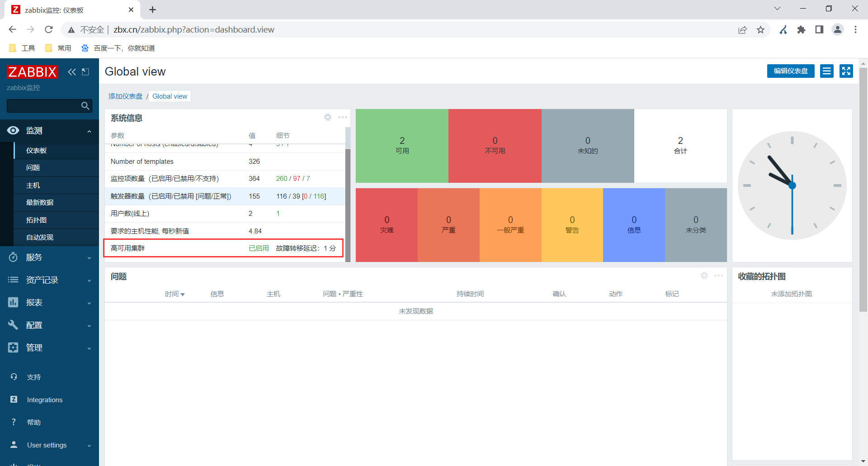Open 问题 widget gear settings

tap(704, 276)
